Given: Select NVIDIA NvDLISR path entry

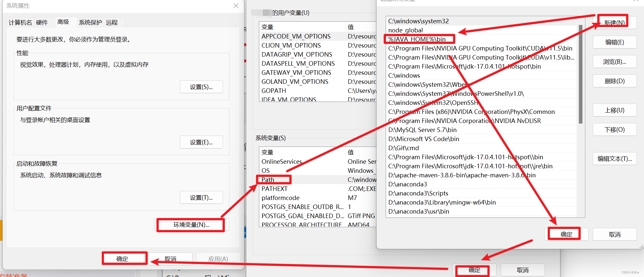Looking at the screenshot, I should point(482,121).
